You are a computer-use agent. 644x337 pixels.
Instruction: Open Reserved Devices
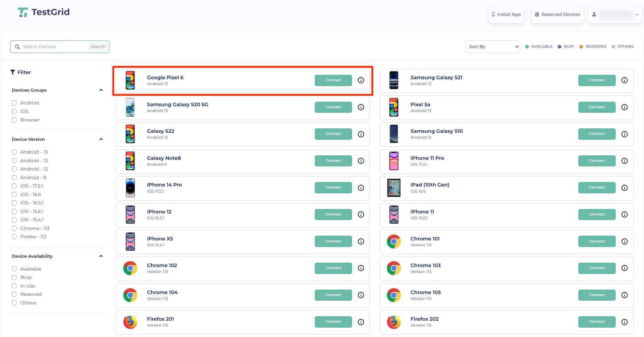(558, 15)
